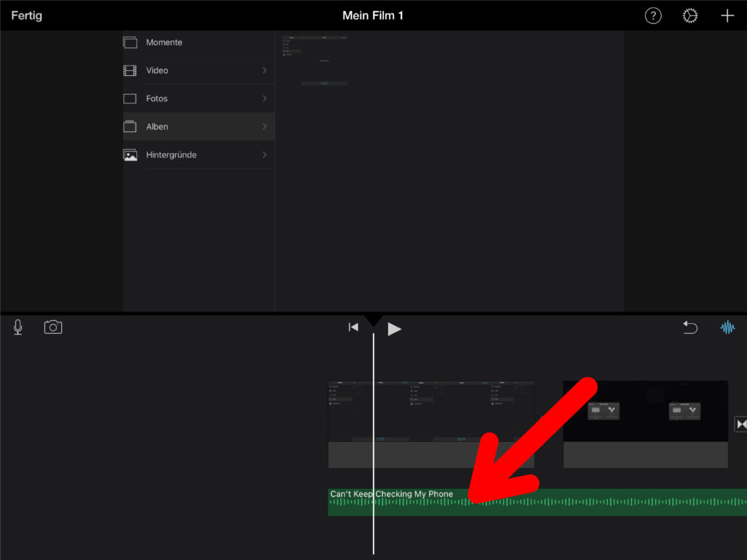Jump to the start of the timeline

click(353, 327)
